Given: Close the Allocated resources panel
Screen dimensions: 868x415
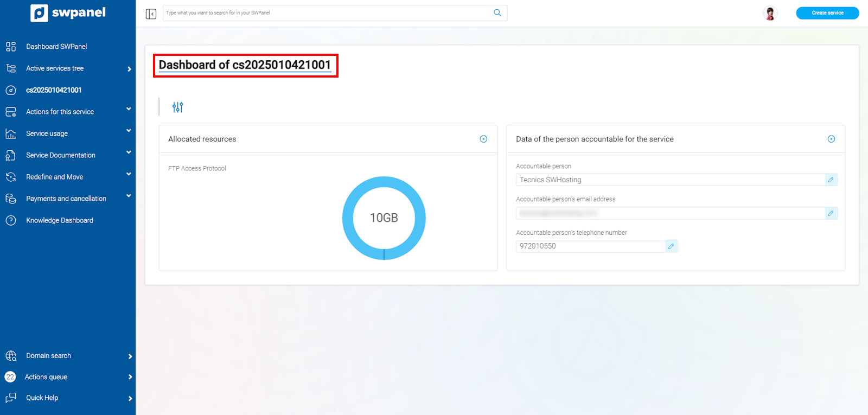Looking at the screenshot, I should click(483, 139).
